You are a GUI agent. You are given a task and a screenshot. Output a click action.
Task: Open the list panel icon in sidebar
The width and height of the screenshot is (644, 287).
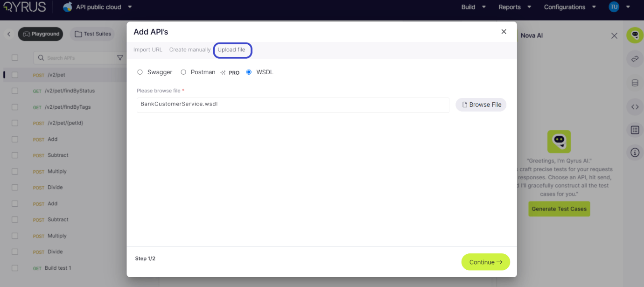pos(635,130)
